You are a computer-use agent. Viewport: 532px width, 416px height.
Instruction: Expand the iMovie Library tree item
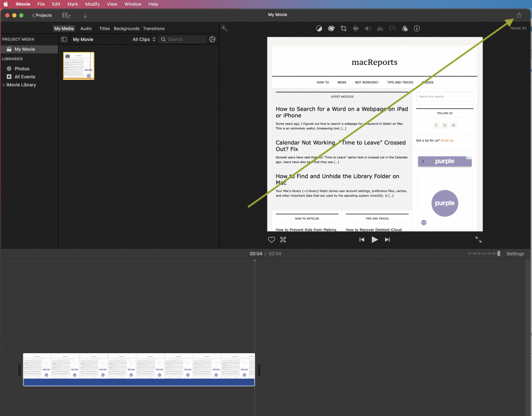tap(4, 85)
